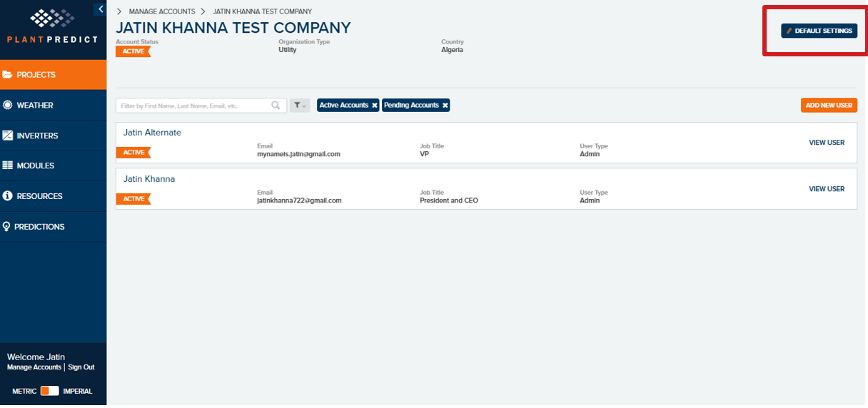
Task: Toggle the Metric/Imperial units switch
Action: click(49, 391)
